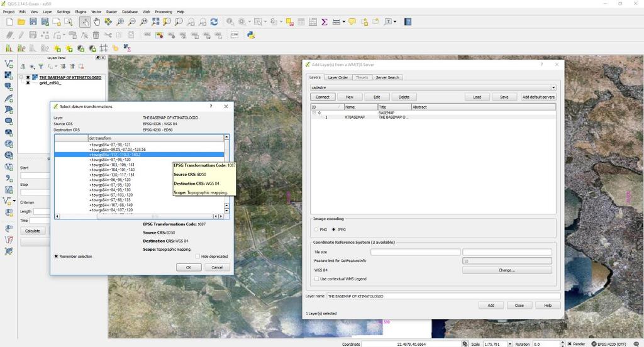Click the Rotation stepper arrows
The image size is (644, 347).
point(562,344)
